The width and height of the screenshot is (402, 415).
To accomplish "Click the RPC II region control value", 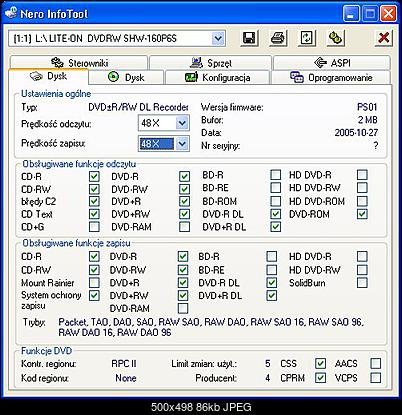I will (x=124, y=363).
